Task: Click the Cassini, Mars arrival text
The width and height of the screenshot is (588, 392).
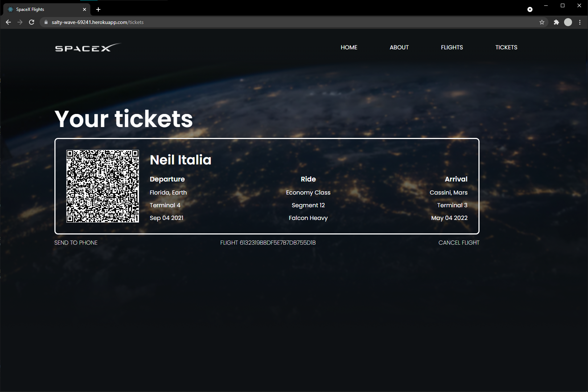Action: point(449,193)
